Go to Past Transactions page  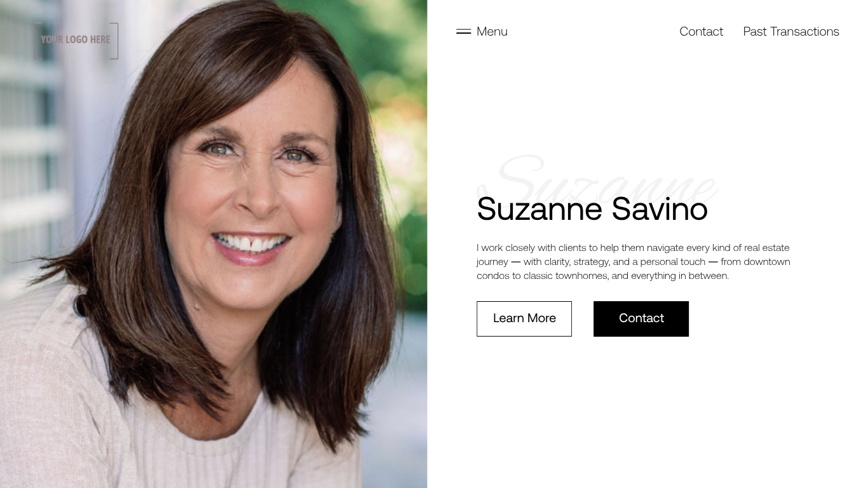pyautogui.click(x=791, y=31)
